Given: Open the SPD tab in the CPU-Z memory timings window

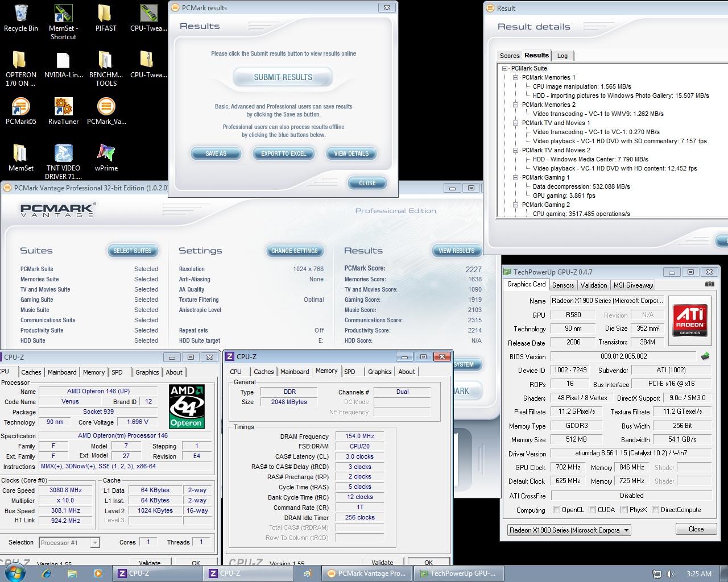Looking at the screenshot, I should 350,372.
